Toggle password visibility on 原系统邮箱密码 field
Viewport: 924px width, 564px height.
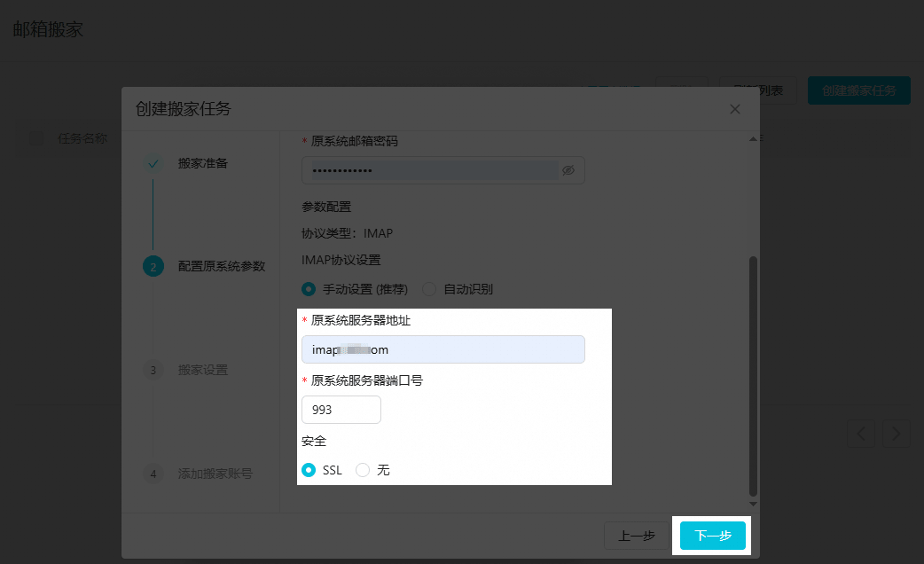pos(568,170)
